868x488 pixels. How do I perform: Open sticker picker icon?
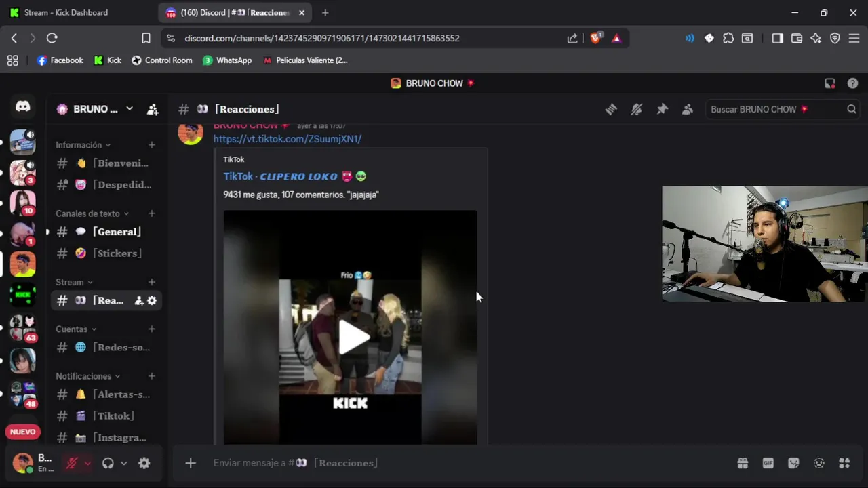(x=793, y=463)
